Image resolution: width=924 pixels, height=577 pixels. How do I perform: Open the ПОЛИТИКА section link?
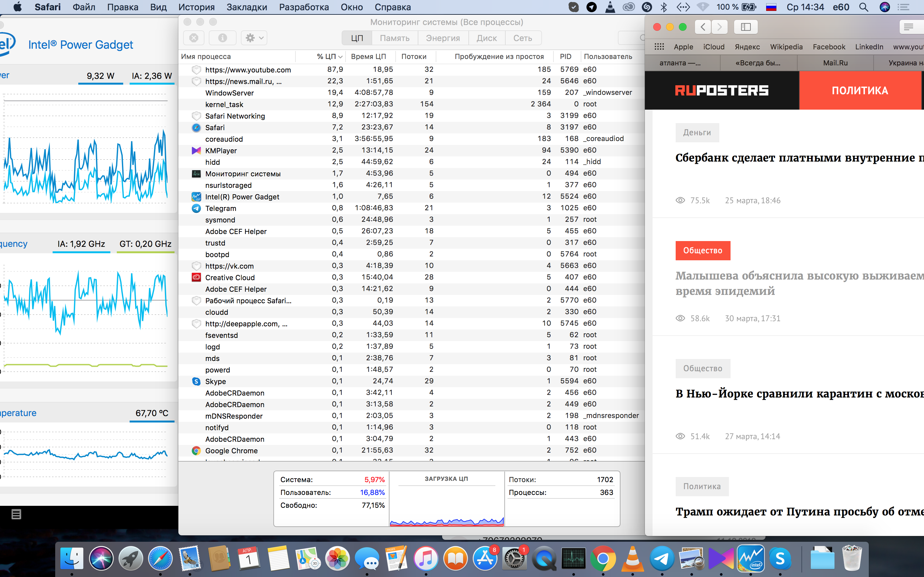860,90
